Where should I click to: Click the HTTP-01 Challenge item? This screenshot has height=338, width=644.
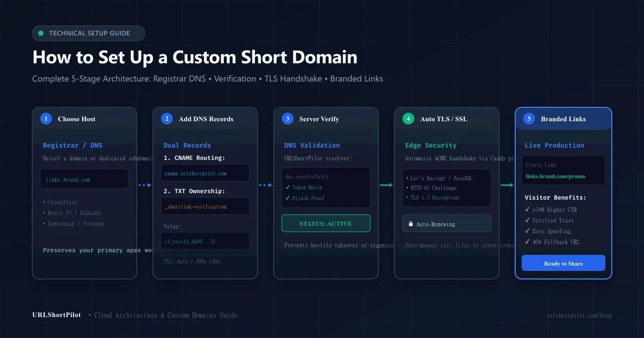431,188
